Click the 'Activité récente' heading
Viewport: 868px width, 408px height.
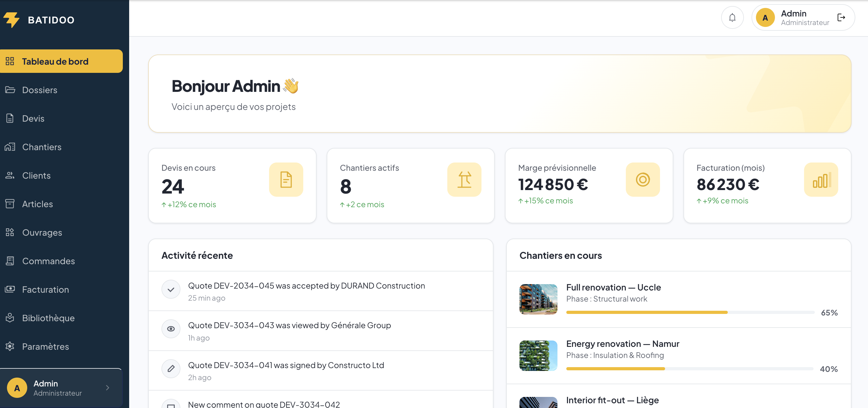197,255
